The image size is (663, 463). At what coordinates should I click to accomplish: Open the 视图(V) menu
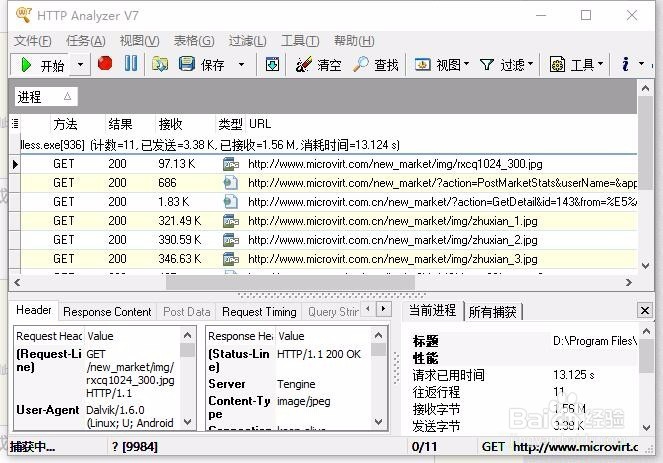pyautogui.click(x=140, y=41)
